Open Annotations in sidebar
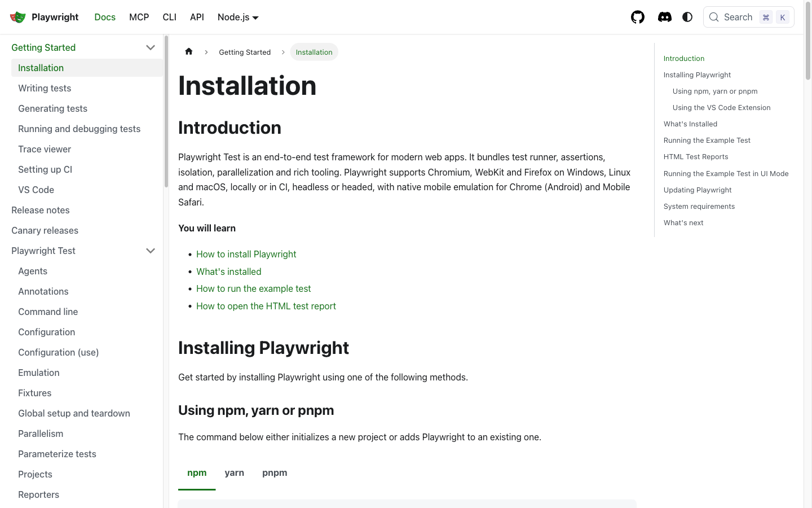 pos(43,291)
